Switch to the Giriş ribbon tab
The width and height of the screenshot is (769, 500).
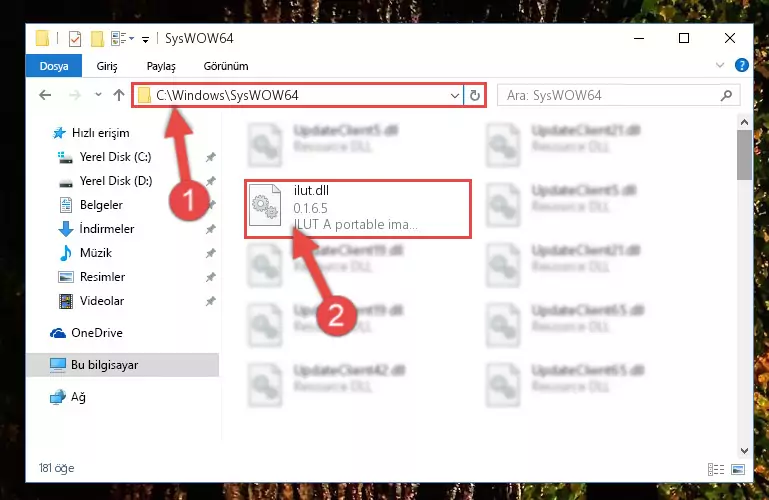[107, 66]
